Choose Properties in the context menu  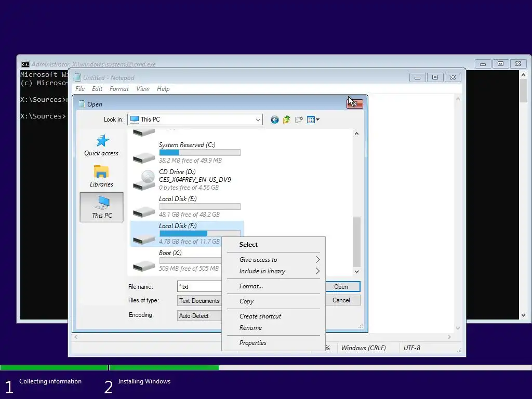pos(273,343)
